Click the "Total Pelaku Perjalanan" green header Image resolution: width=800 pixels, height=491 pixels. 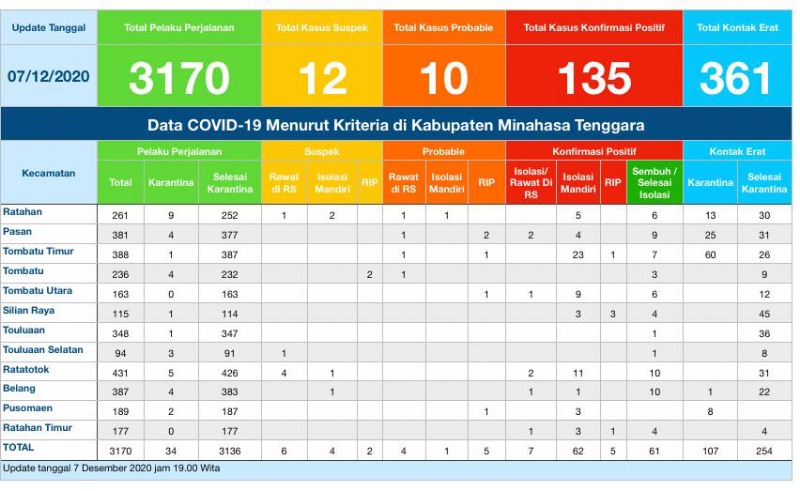pos(179,28)
